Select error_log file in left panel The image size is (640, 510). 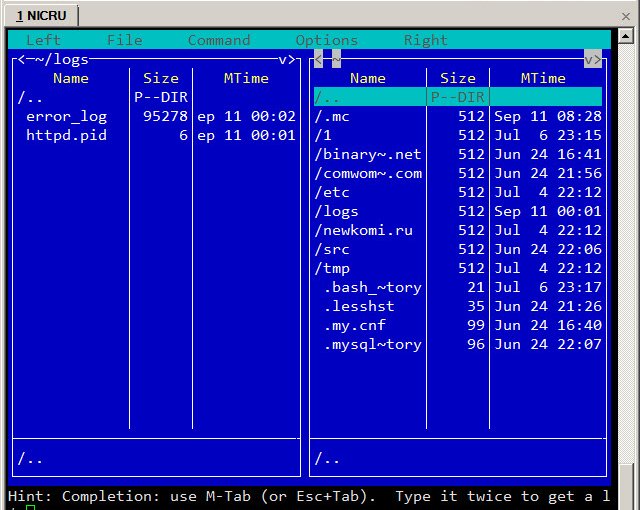[66, 116]
